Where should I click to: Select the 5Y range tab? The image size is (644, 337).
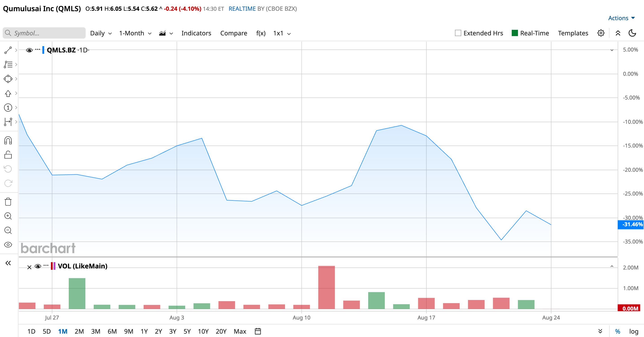point(187,331)
